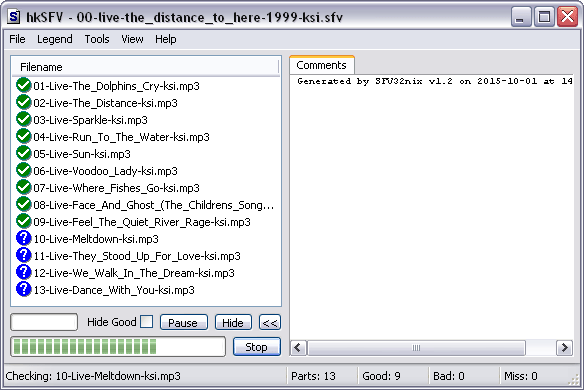
Task: Click comments scrollbar right arrow
Action: [564, 348]
